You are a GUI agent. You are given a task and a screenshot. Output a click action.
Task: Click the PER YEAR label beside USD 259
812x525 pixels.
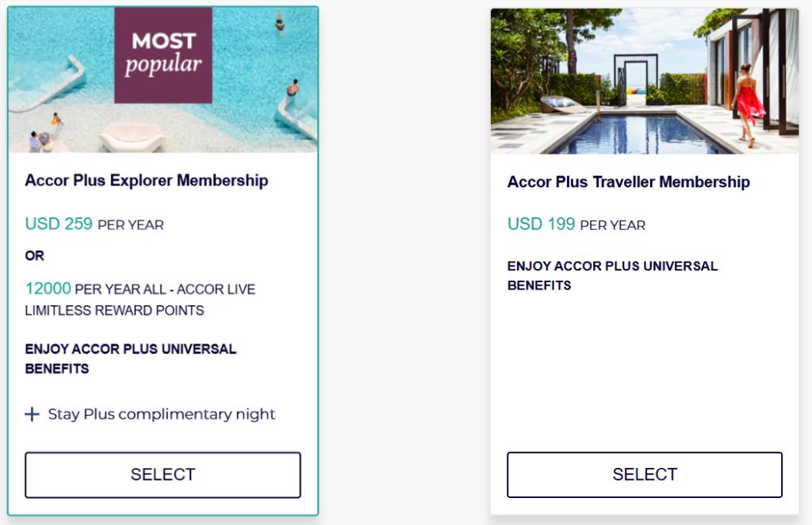click(x=131, y=225)
